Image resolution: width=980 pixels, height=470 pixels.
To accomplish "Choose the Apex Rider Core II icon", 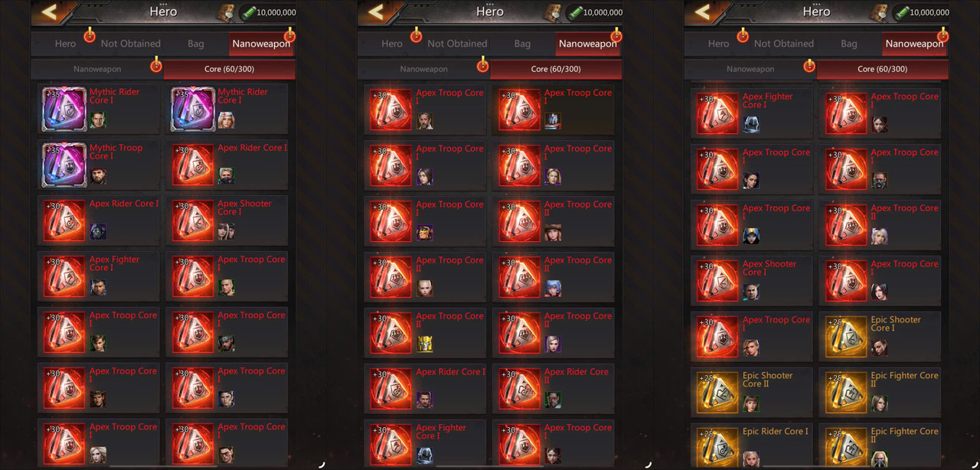I will point(520,388).
